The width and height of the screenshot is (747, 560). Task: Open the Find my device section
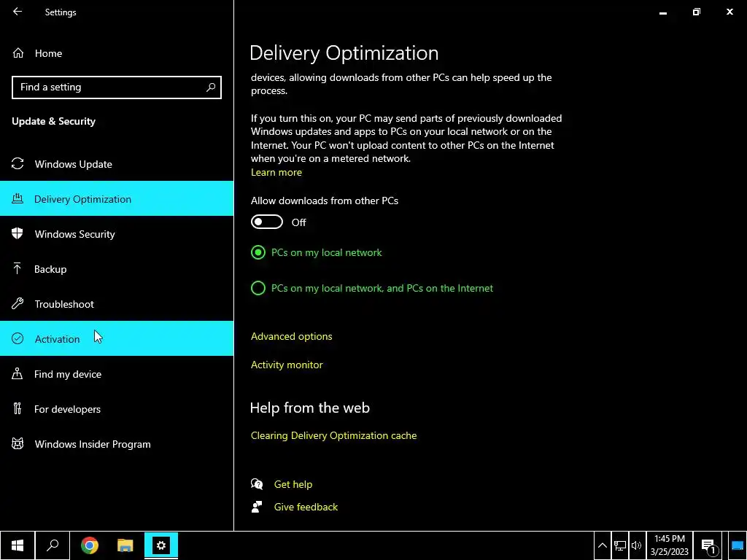click(x=117, y=374)
